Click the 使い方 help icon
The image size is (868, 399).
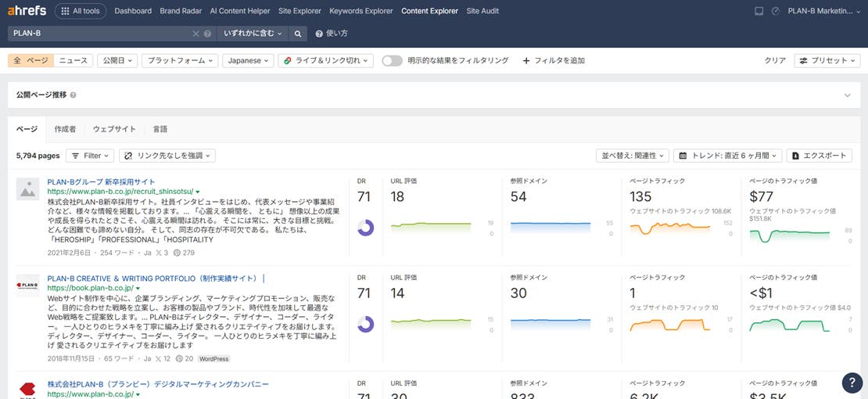click(x=319, y=34)
